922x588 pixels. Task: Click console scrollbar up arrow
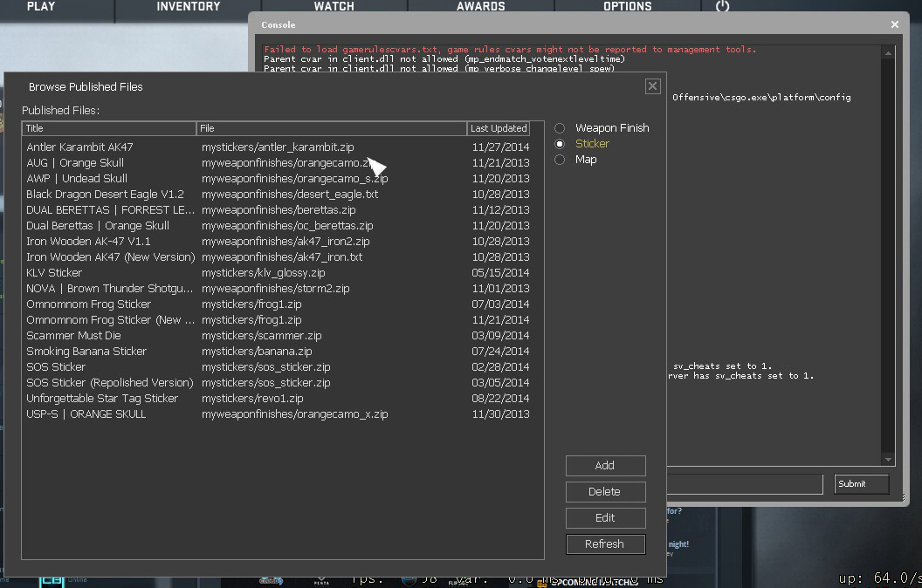click(x=888, y=53)
